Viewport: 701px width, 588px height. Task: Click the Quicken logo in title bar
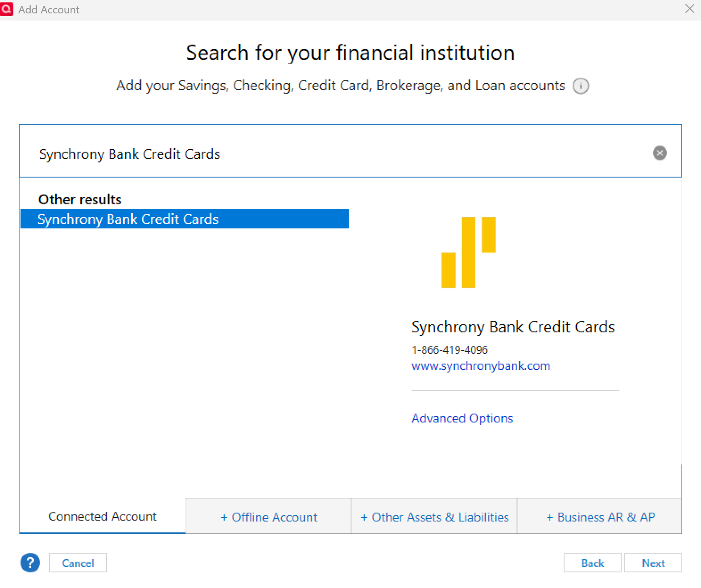pos(7,9)
